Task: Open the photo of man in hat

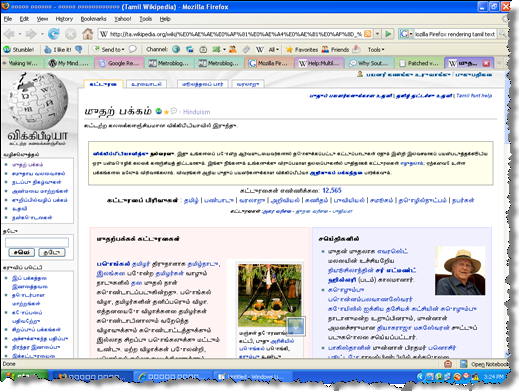Action: (x=460, y=271)
